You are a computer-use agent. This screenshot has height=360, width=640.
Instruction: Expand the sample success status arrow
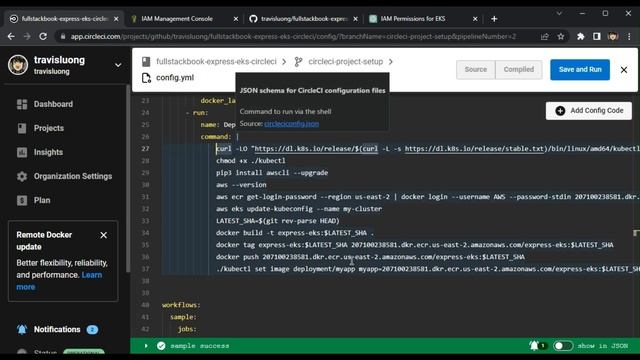point(146,346)
